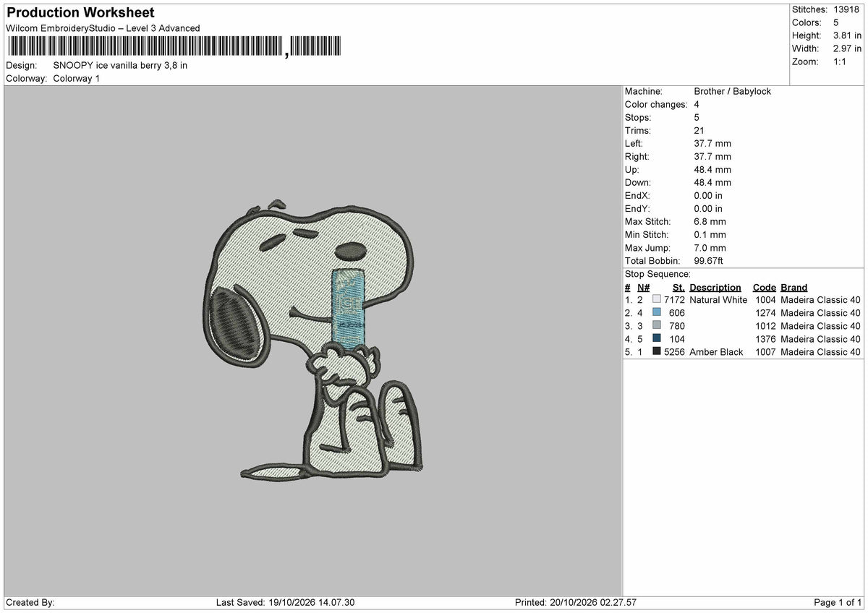This screenshot has width=868, height=613.
Task: Click the Max Jump value 7.0 mm
Action: tap(710, 247)
